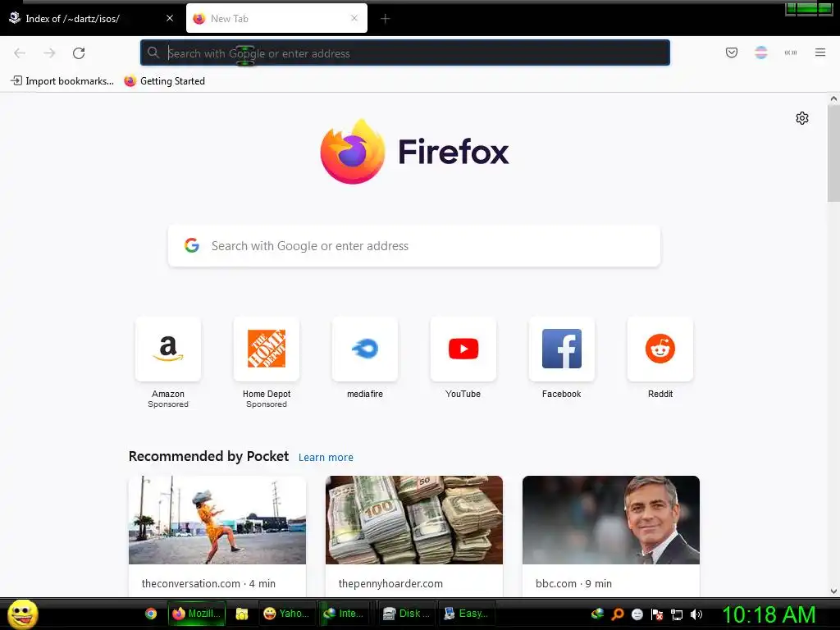This screenshot has height=630, width=840.
Task: Reload the current page
Action: point(79,53)
